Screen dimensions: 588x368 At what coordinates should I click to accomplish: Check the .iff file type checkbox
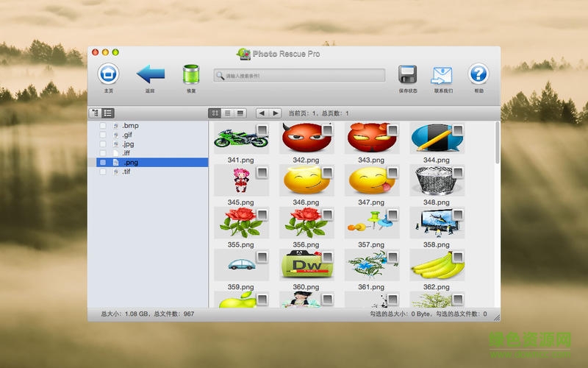click(x=103, y=153)
